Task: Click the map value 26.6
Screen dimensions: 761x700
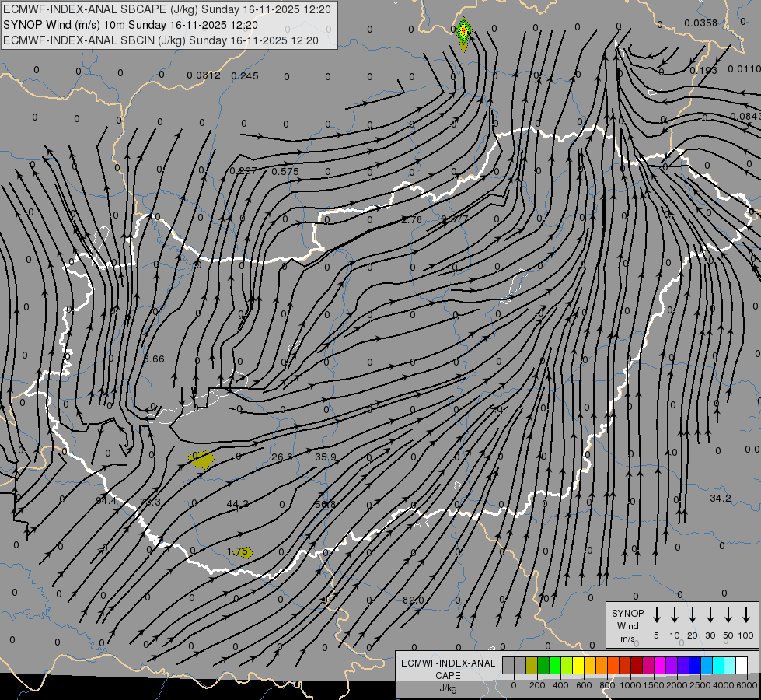Action: [x=282, y=457]
